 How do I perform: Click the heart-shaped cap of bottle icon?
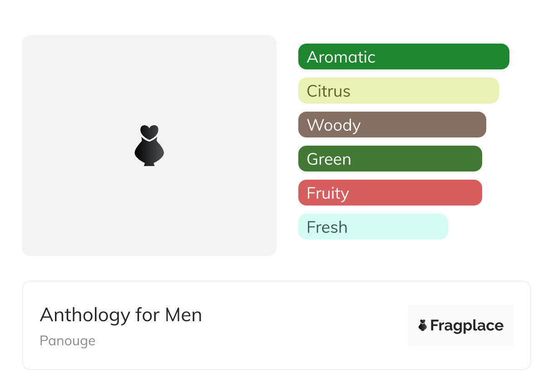[149, 131]
